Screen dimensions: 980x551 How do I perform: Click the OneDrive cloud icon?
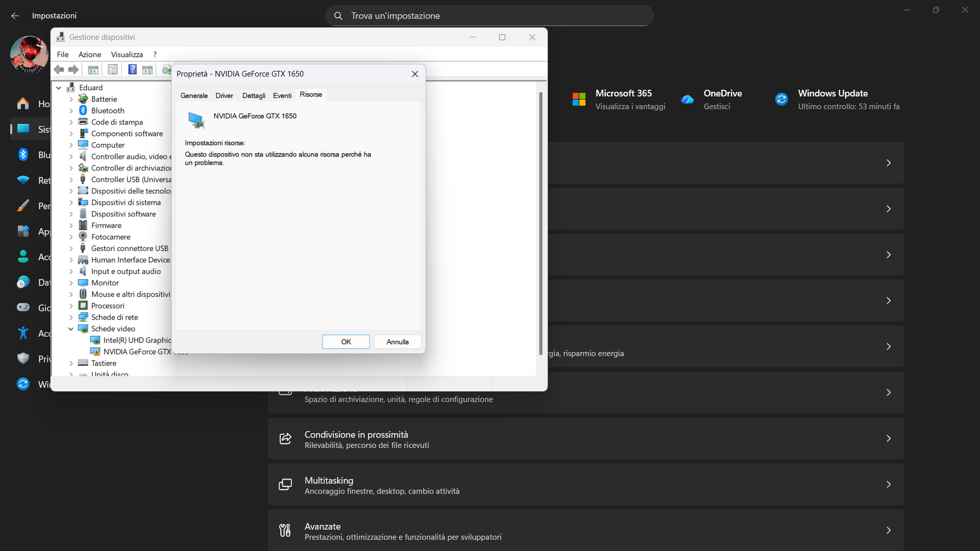point(688,99)
